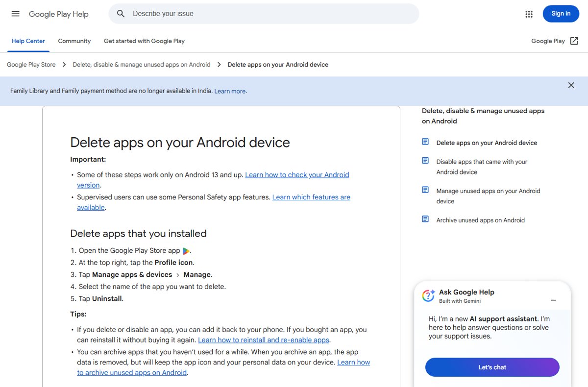Click breadcrumb chevron before Delete apps on your Android device

click(219, 65)
